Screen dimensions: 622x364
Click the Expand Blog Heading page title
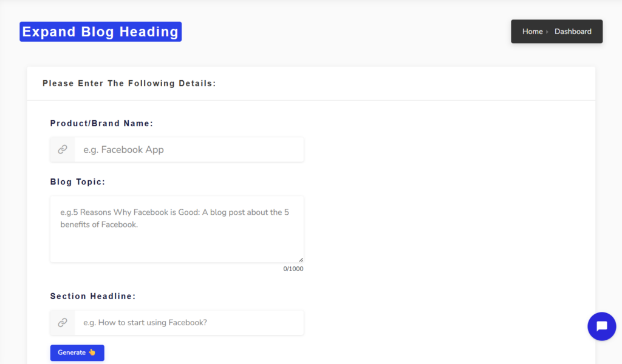[x=101, y=32]
